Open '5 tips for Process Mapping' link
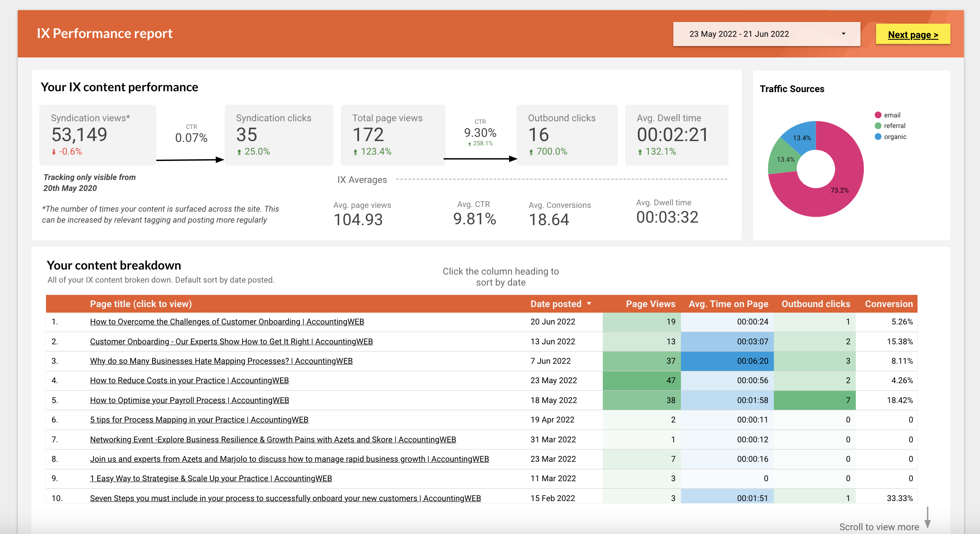 (x=199, y=420)
